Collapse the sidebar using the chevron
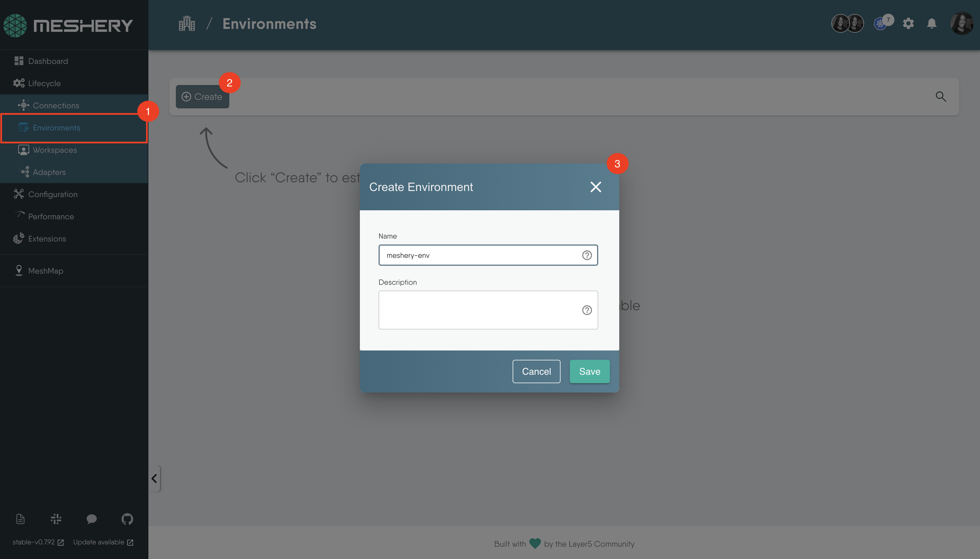The image size is (980, 559). [154, 478]
